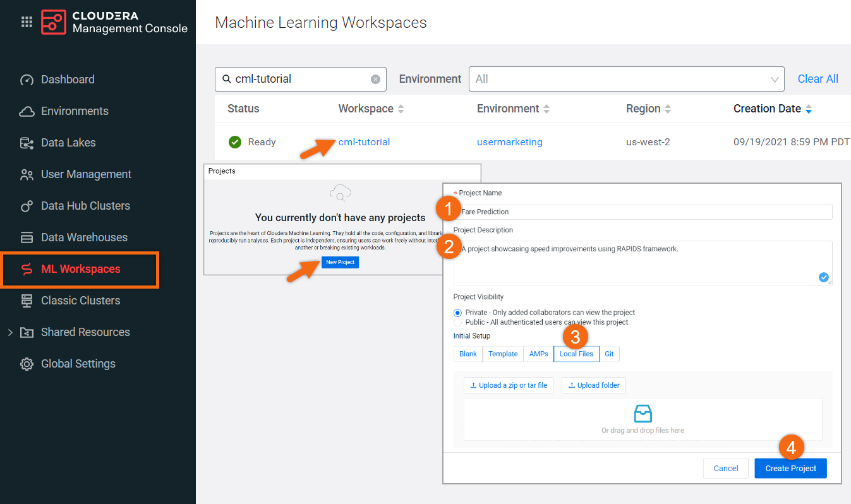Click the Dashboard gauge icon
This screenshot has height=504, width=851.
point(27,80)
